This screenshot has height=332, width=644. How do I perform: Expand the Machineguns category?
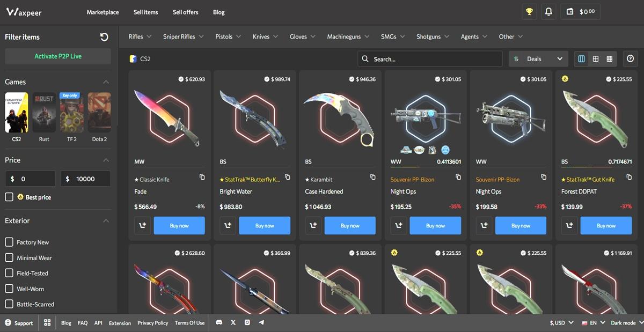(x=348, y=36)
